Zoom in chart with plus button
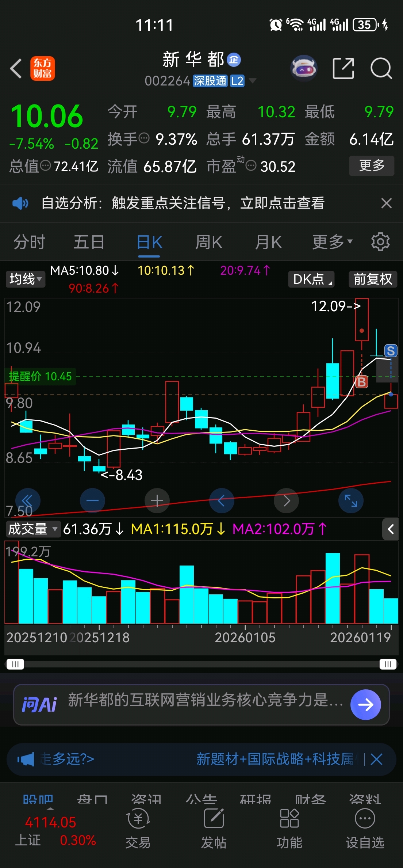The image size is (403, 868). point(157,500)
